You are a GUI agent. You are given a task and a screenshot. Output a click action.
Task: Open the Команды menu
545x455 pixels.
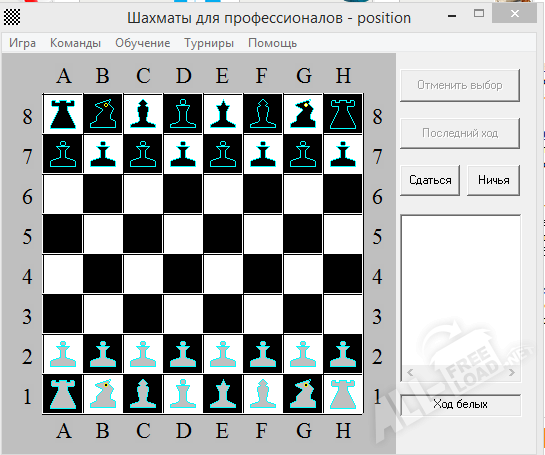[x=75, y=43]
